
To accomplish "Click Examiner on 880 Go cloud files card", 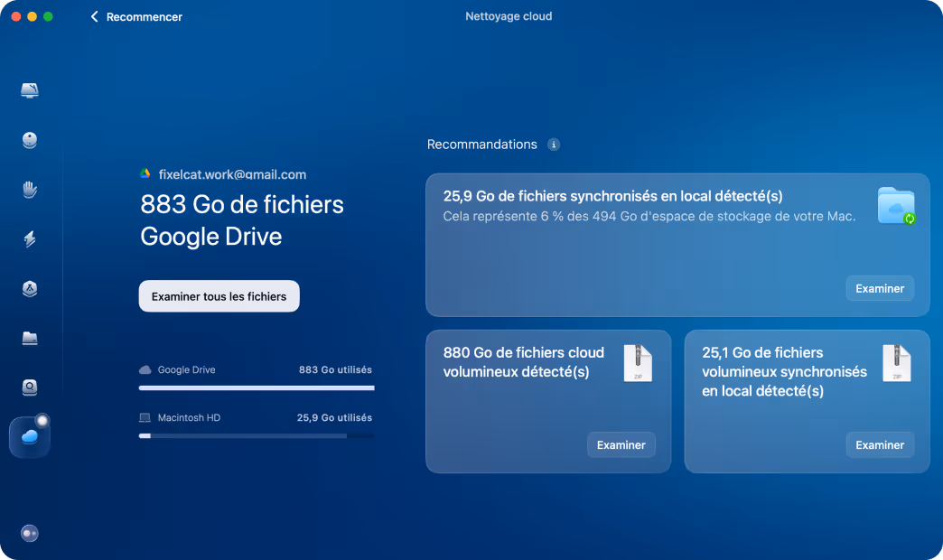I will pyautogui.click(x=621, y=445).
